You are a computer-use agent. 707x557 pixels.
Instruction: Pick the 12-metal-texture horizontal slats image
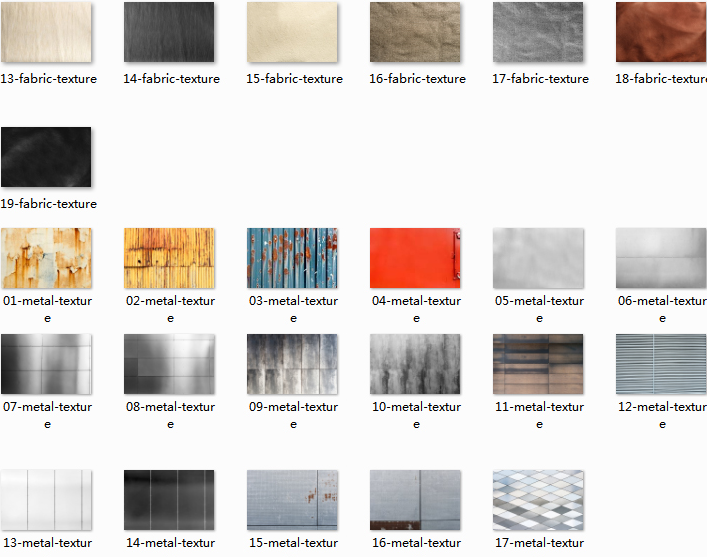660,364
